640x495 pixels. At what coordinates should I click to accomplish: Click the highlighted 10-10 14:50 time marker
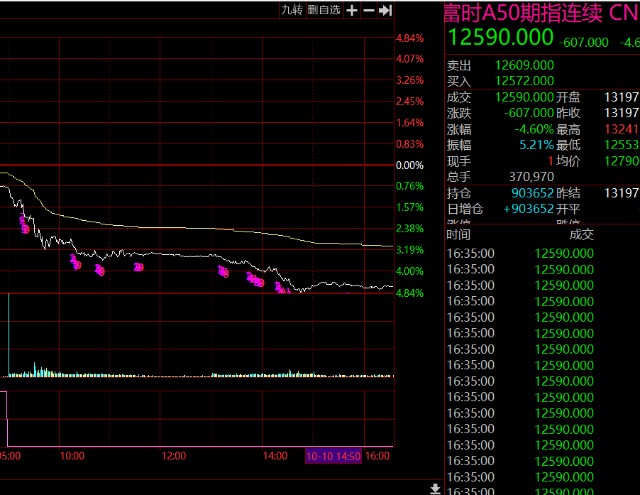(333, 456)
